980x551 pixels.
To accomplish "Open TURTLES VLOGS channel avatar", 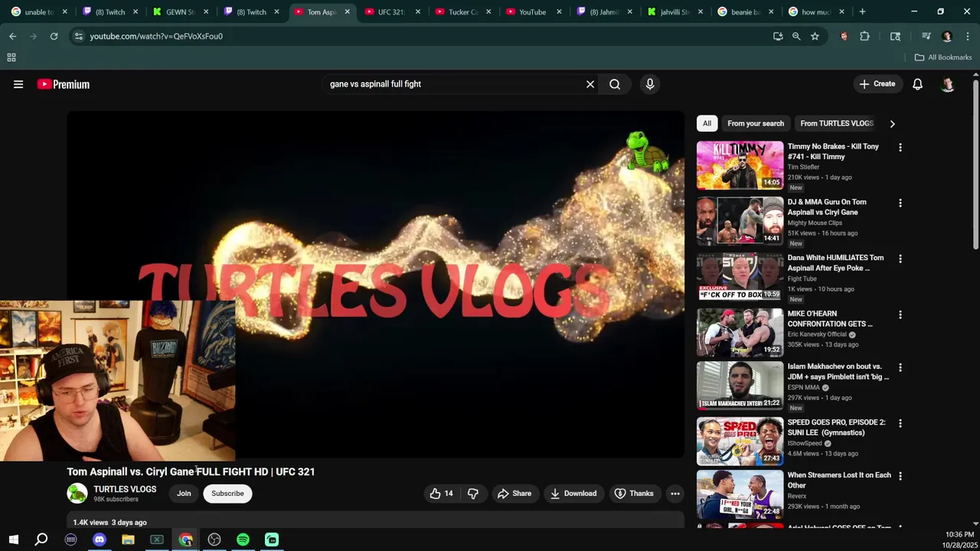I will click(x=77, y=494).
